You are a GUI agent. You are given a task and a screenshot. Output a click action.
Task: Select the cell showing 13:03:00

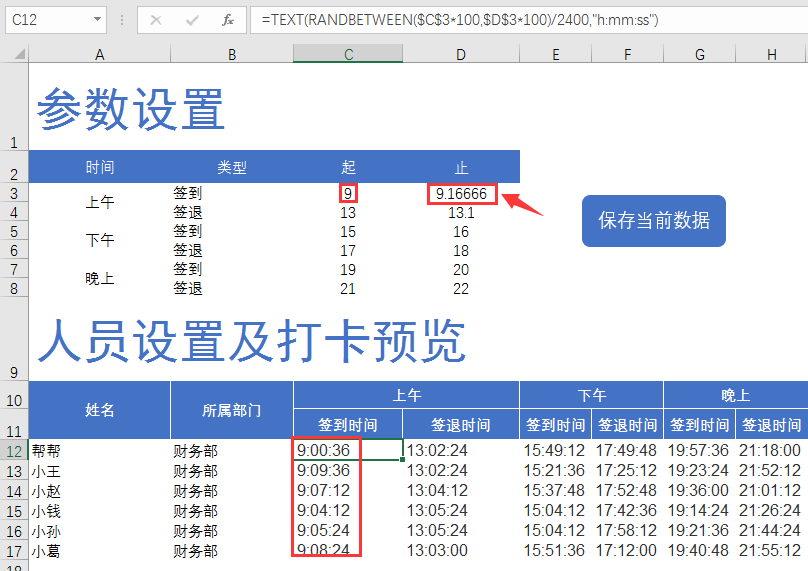461,551
